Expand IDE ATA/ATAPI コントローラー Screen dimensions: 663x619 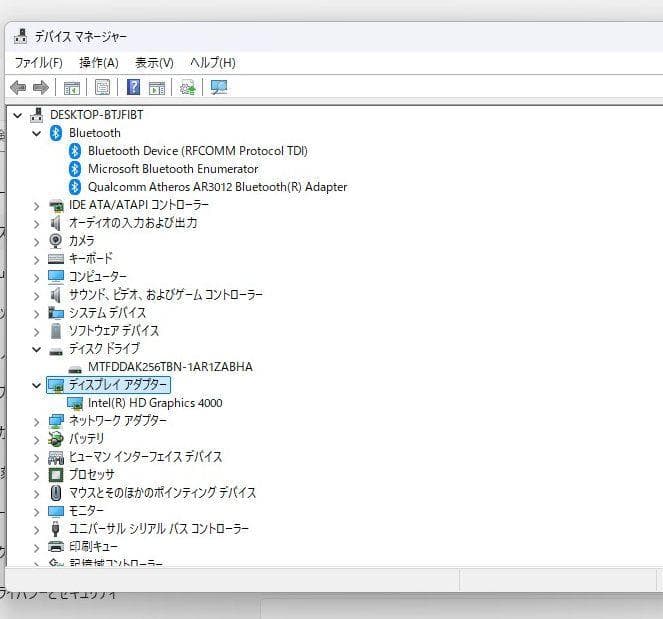point(37,206)
